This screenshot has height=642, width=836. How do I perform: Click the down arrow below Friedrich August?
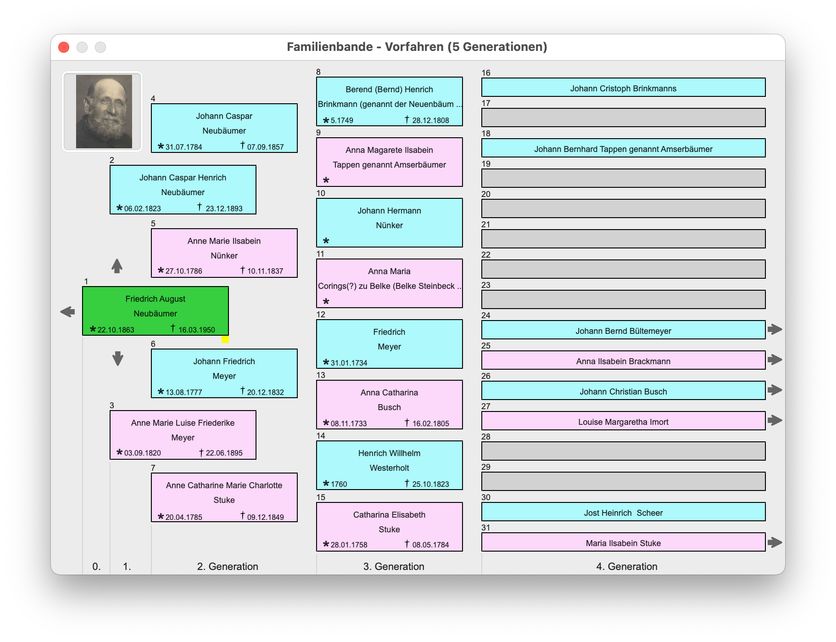pos(117,359)
